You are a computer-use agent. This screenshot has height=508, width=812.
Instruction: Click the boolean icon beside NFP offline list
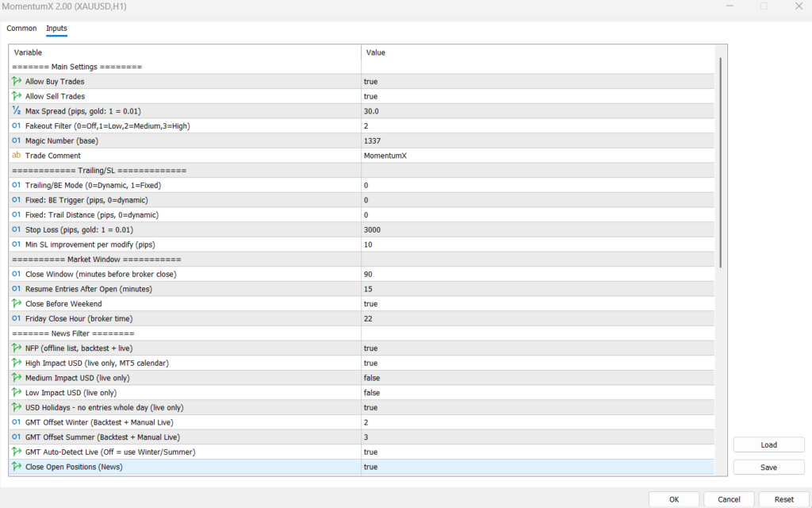tap(17, 348)
